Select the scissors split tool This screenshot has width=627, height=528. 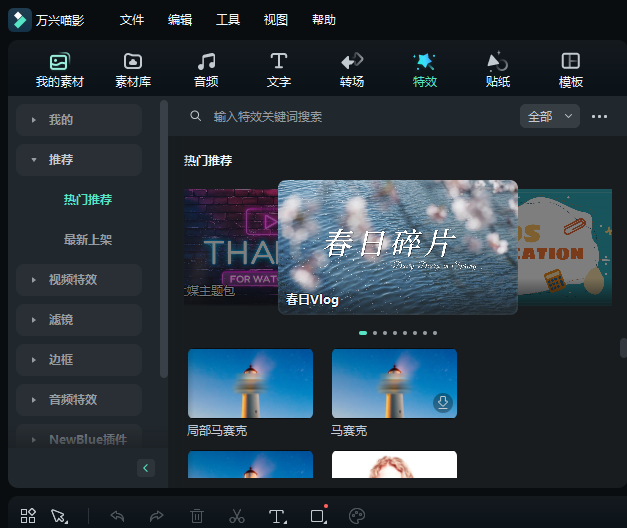tap(237, 516)
